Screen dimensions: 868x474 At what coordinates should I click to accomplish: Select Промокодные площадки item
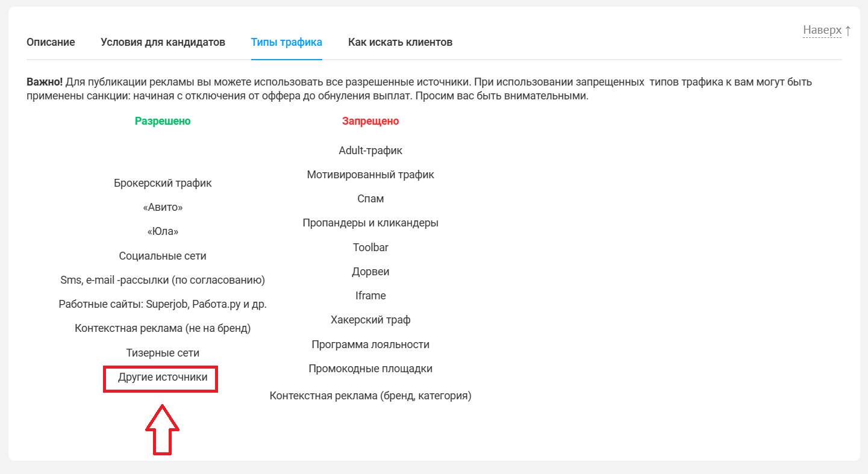[x=370, y=369]
